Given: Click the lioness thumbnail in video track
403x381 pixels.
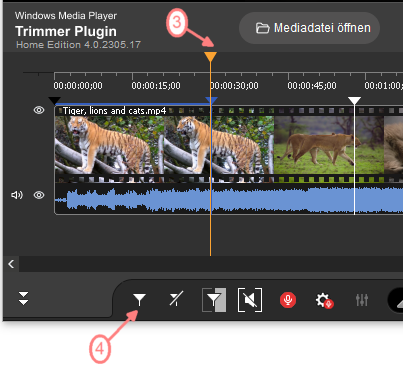Looking at the screenshot, I should [314, 145].
